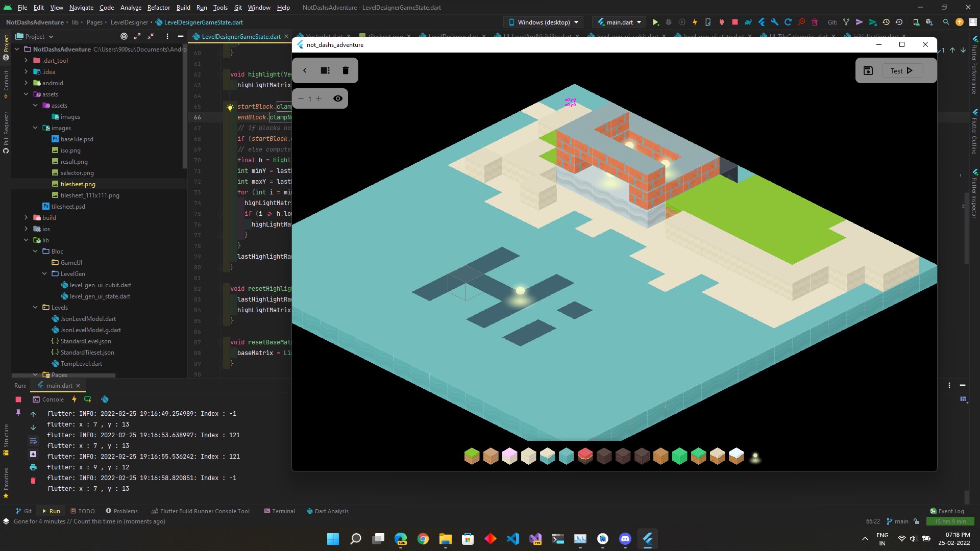Collapse the lib folder in project tree
This screenshot has height=551, width=980.
click(26, 240)
